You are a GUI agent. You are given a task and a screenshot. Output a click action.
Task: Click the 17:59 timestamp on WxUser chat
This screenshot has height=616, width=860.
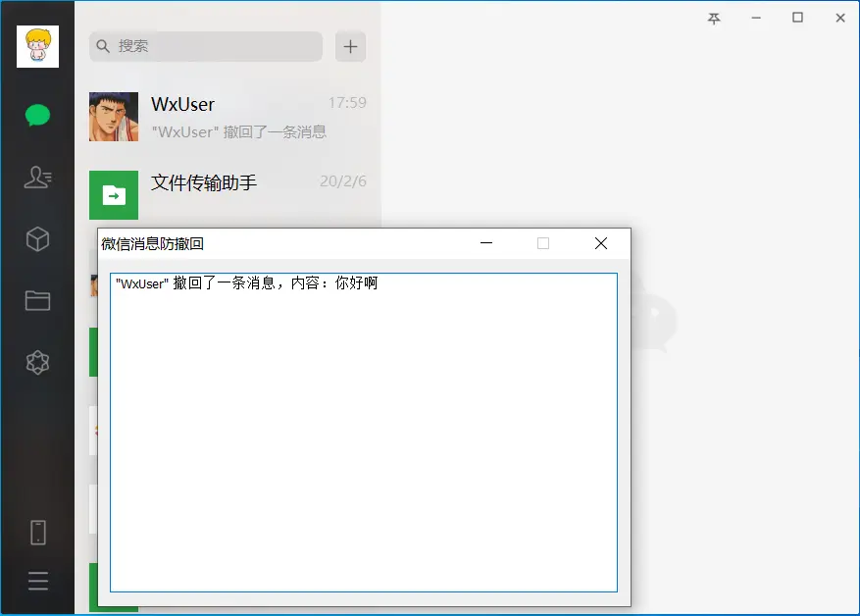(347, 103)
